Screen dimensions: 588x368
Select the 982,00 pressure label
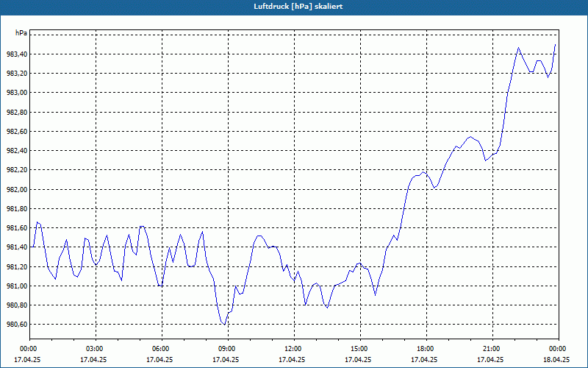tap(17, 189)
